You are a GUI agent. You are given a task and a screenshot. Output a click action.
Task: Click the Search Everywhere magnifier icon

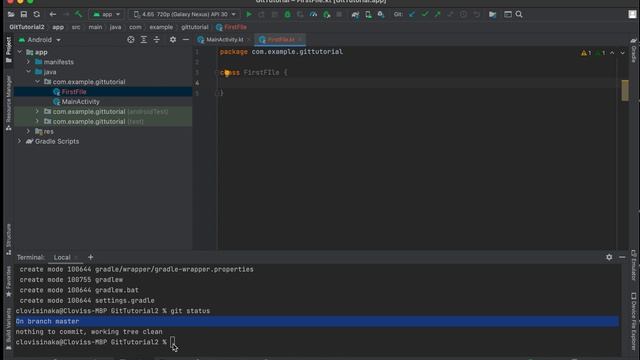click(519, 14)
